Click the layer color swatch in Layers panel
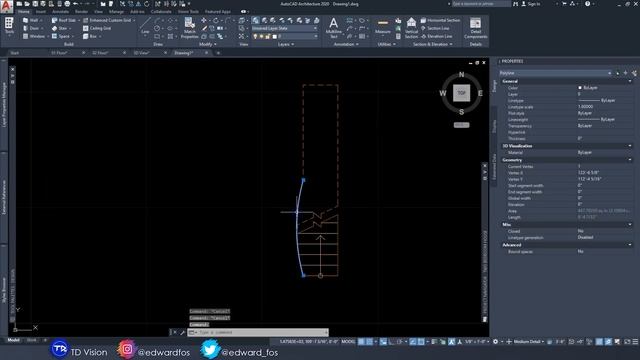The width and height of the screenshot is (640, 360). click(x=274, y=36)
